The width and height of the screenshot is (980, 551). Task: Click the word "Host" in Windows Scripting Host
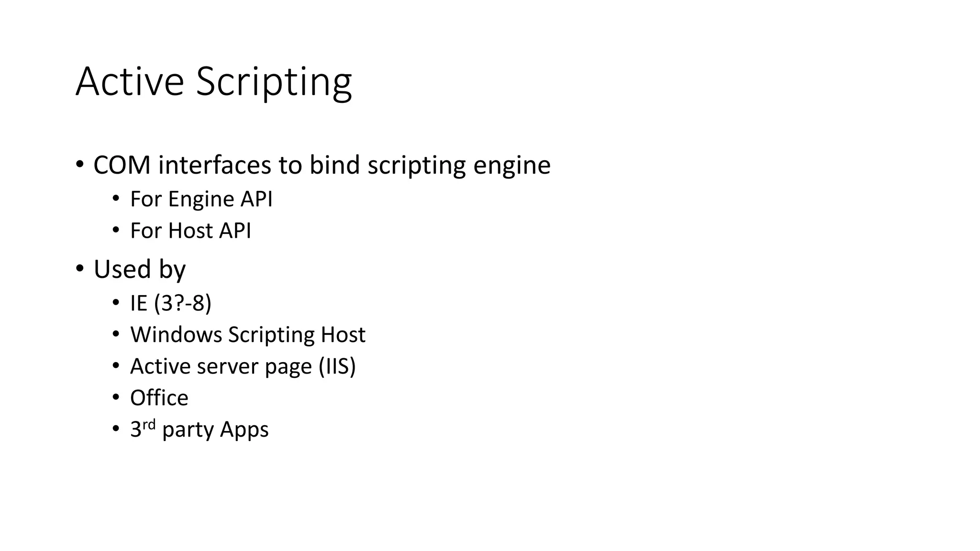(x=343, y=334)
